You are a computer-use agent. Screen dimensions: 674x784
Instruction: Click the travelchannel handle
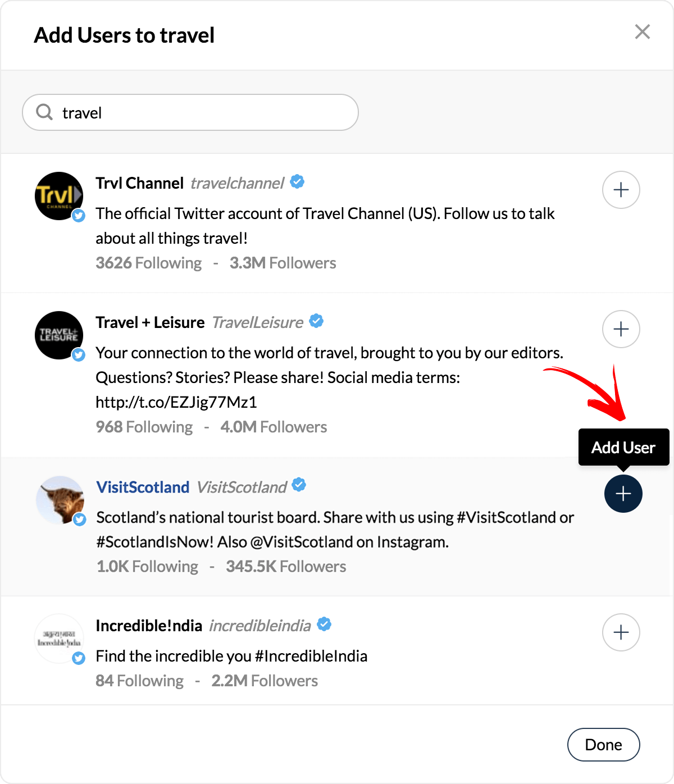click(x=237, y=183)
